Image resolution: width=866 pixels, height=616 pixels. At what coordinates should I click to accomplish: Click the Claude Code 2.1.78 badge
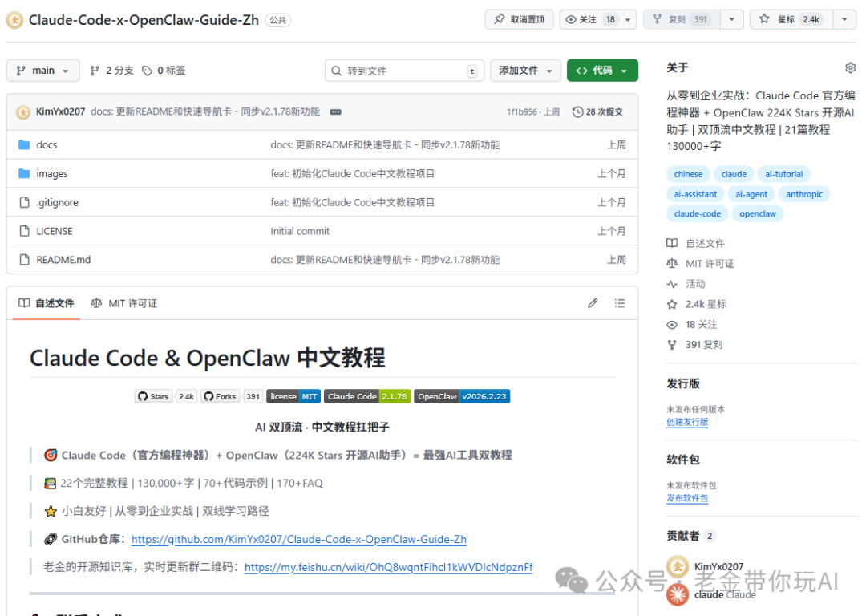click(367, 396)
